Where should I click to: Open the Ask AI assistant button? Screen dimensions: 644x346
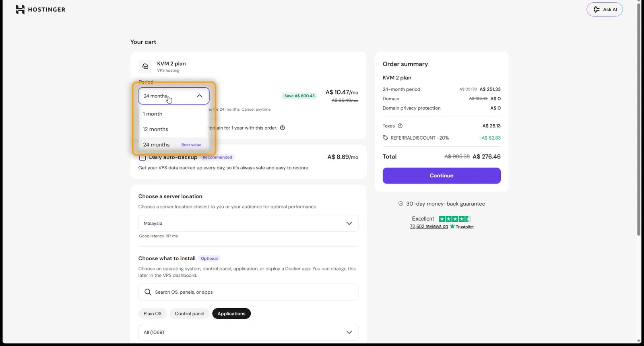[x=605, y=9]
